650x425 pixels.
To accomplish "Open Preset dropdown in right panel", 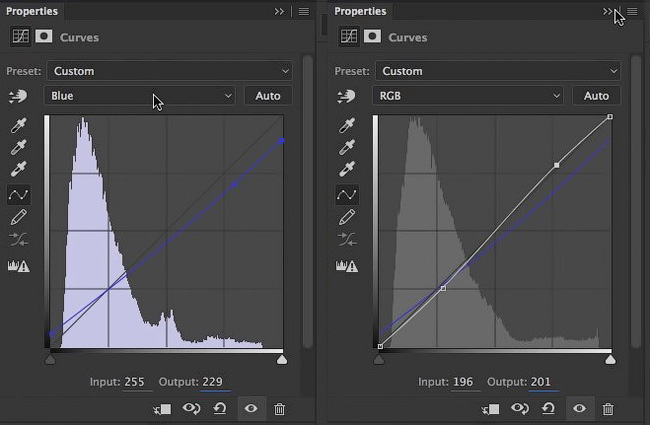I will coord(498,71).
